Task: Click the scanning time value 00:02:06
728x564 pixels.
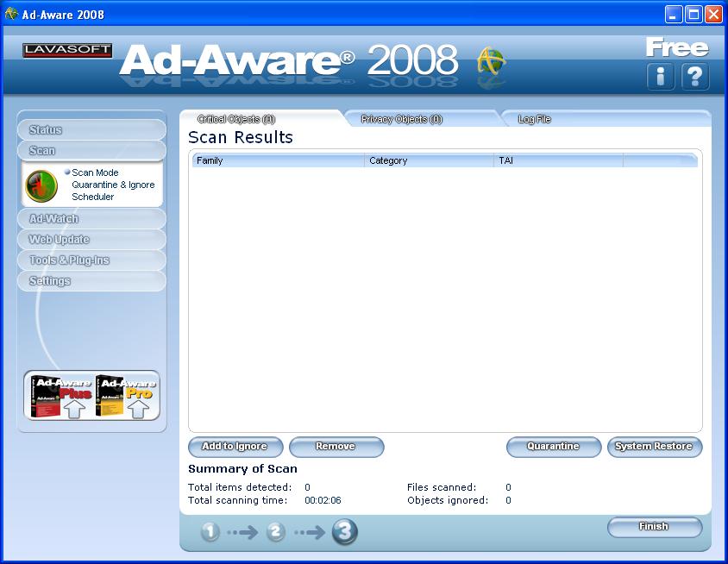Action: [323, 500]
